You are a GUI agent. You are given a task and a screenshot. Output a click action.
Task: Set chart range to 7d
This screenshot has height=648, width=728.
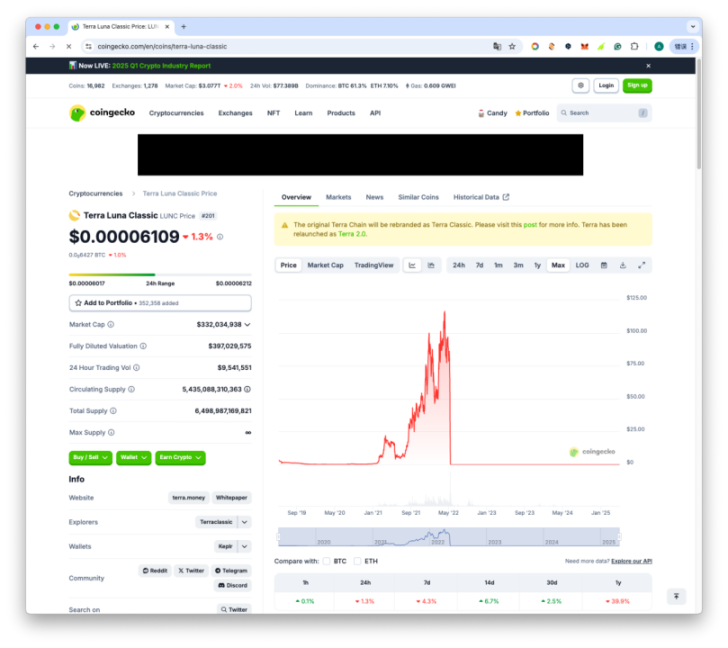pyautogui.click(x=480, y=265)
